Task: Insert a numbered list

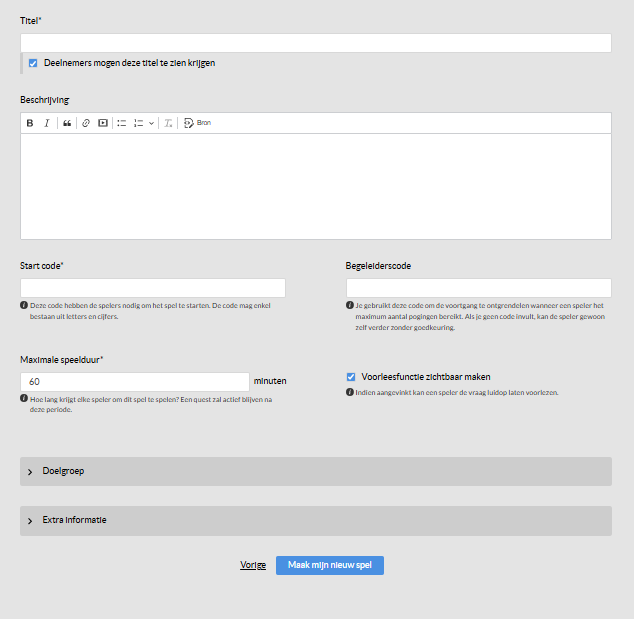Action: tap(138, 123)
